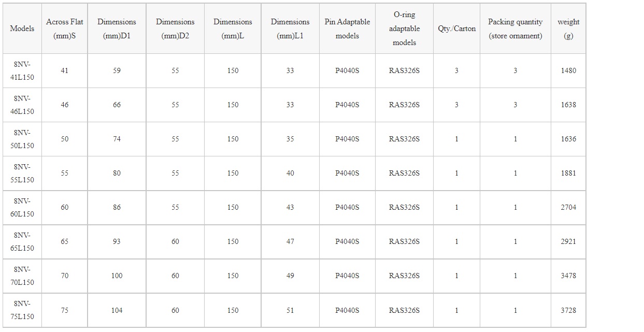Click the weight (g) column header
The image size is (644, 332).
point(568,28)
